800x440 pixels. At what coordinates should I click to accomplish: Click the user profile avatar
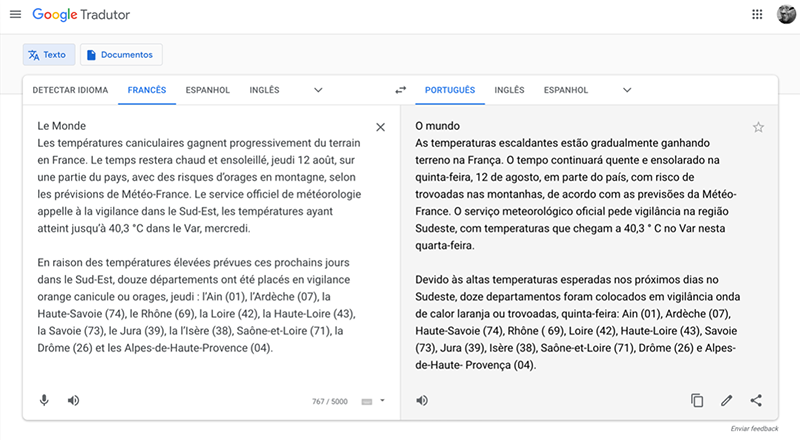(786, 16)
